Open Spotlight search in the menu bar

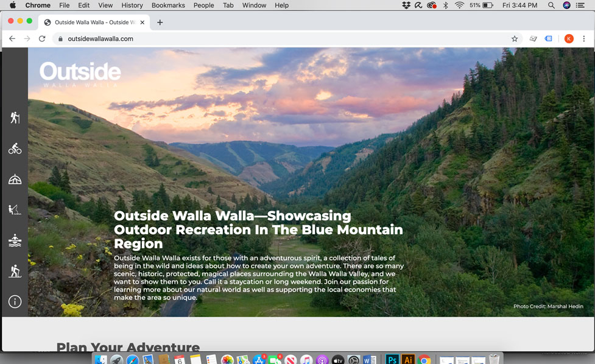pyautogui.click(x=551, y=5)
